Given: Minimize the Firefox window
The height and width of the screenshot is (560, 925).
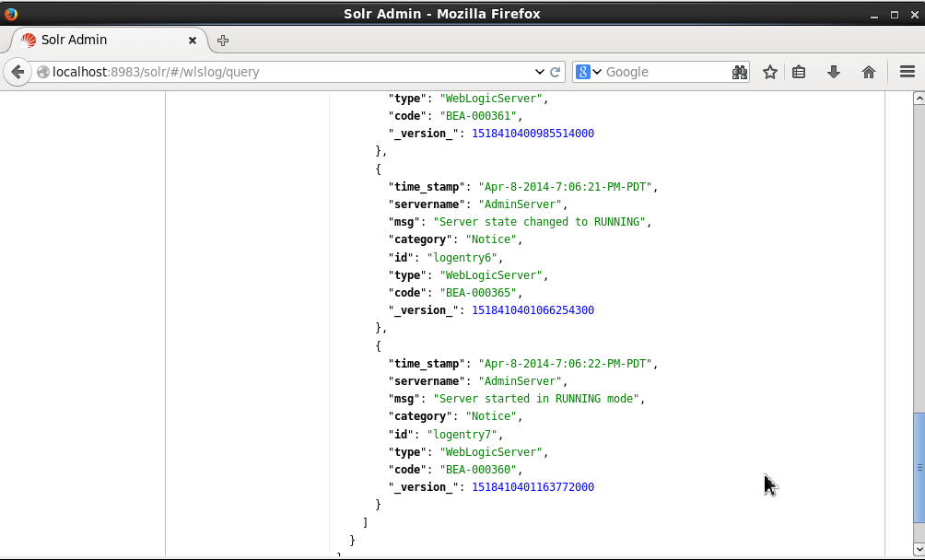Looking at the screenshot, I should click(x=874, y=14).
